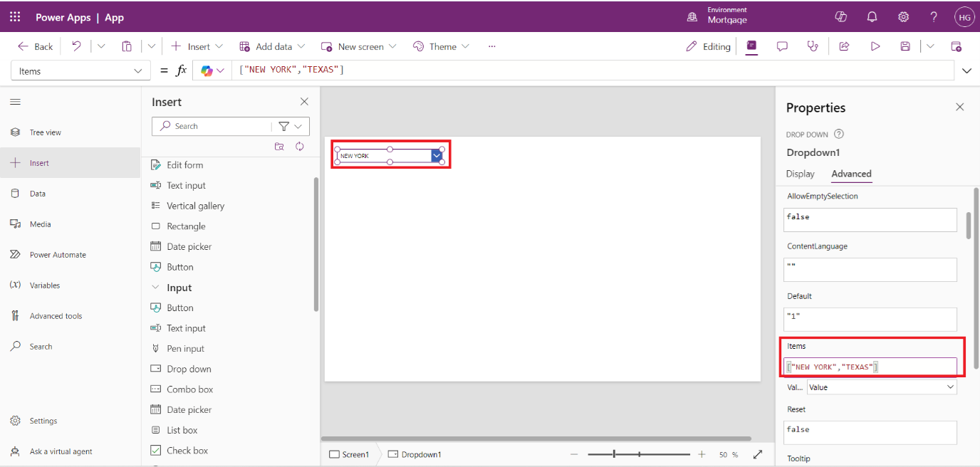Viewport: 980px width, 467px height.
Task: Click the zoom slider handle
Action: tap(614, 454)
